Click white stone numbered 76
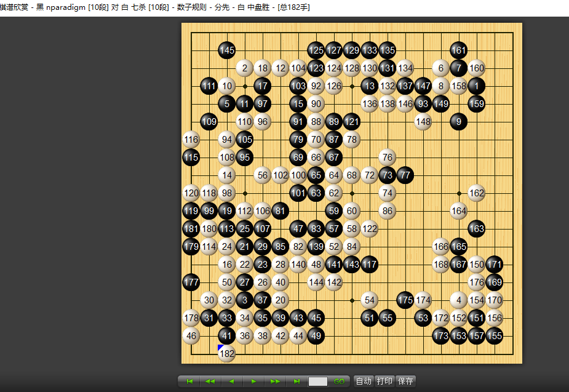 (388, 158)
